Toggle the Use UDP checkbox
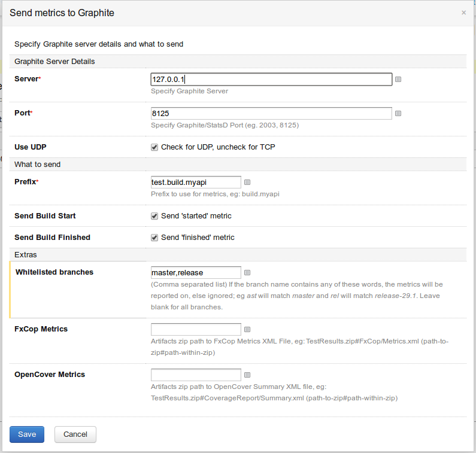 [154, 147]
